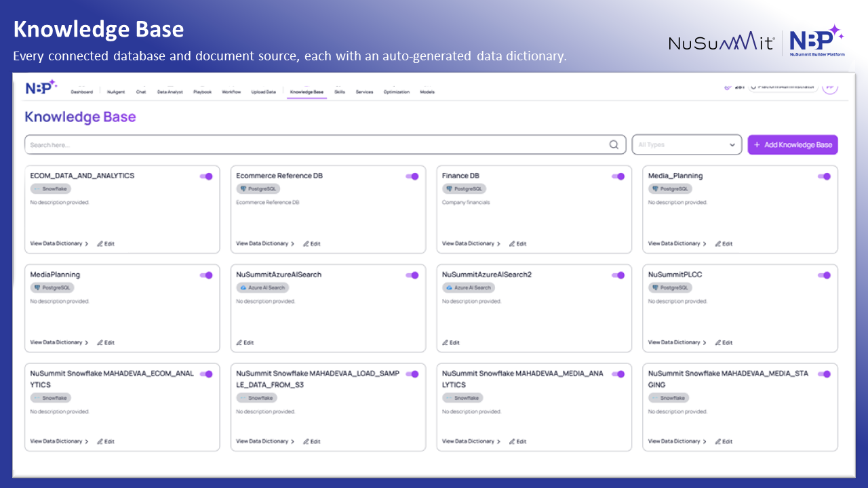Open the Optimization tab
This screenshot has height=488, width=868.
click(397, 91)
